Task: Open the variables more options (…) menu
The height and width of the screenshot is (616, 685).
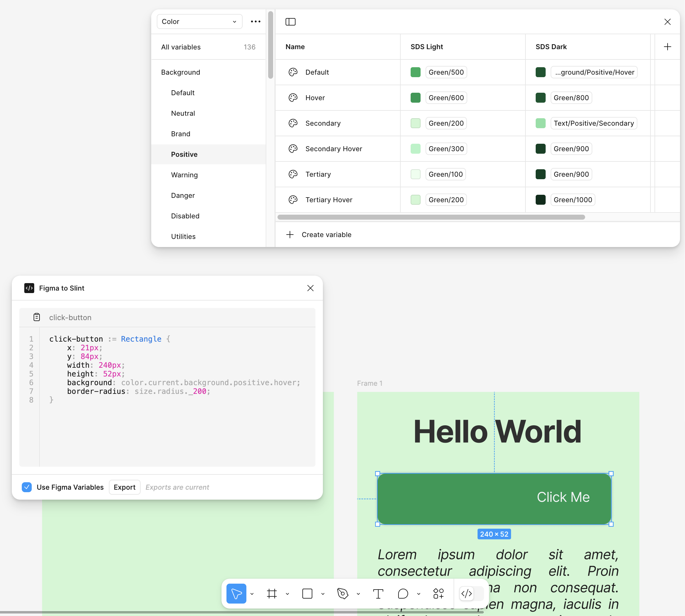Action: (255, 21)
